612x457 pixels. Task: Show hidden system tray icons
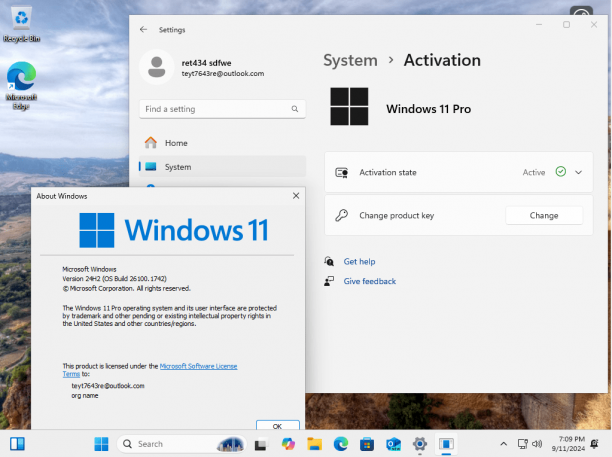(503, 444)
